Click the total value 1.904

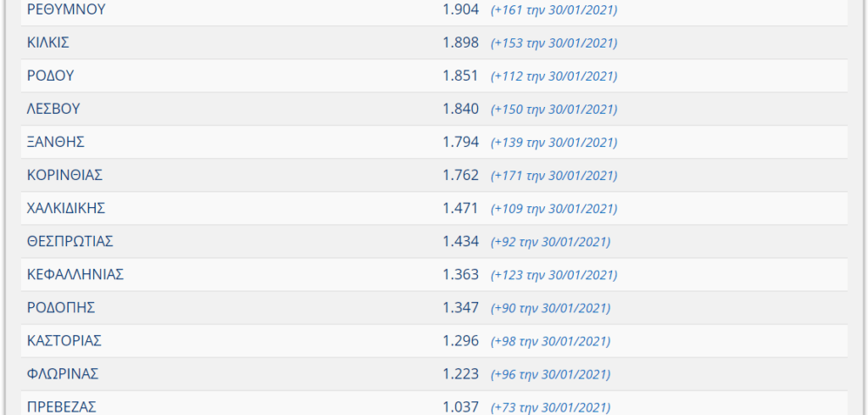(x=460, y=9)
